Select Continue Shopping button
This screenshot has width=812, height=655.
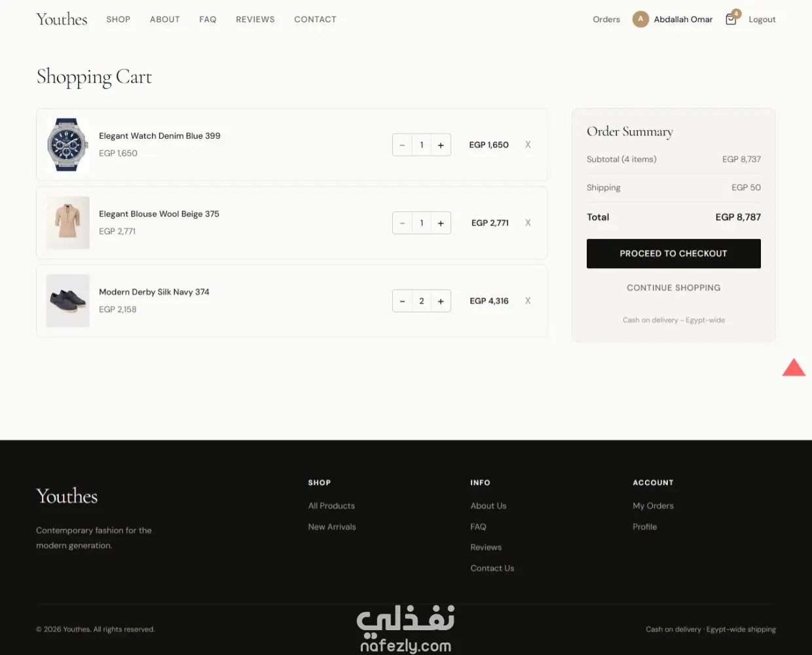[x=673, y=287]
